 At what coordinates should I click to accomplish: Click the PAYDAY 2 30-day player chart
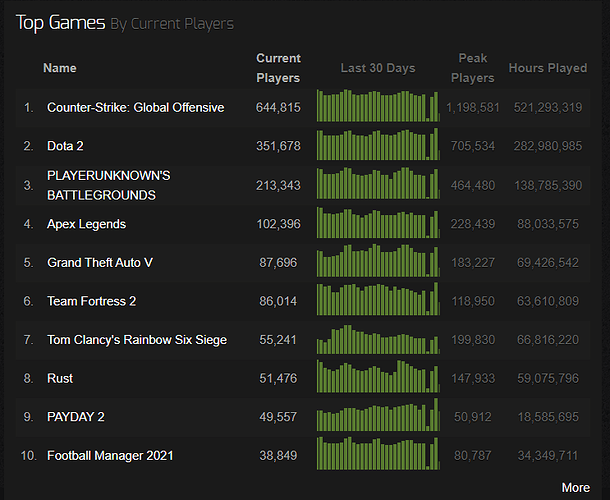378,414
